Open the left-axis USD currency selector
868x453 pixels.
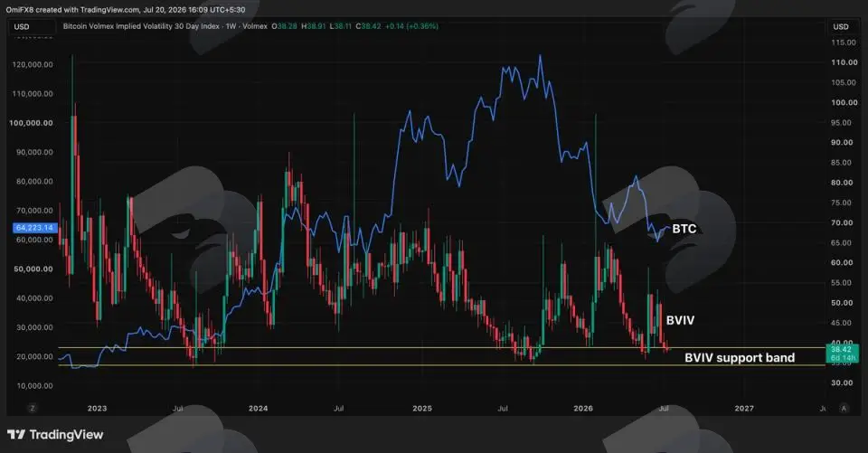tap(32, 26)
